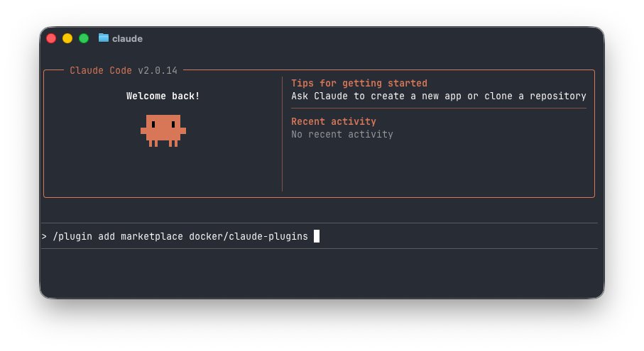Click the /plugin command text
The height and width of the screenshot is (351, 644).
point(72,237)
